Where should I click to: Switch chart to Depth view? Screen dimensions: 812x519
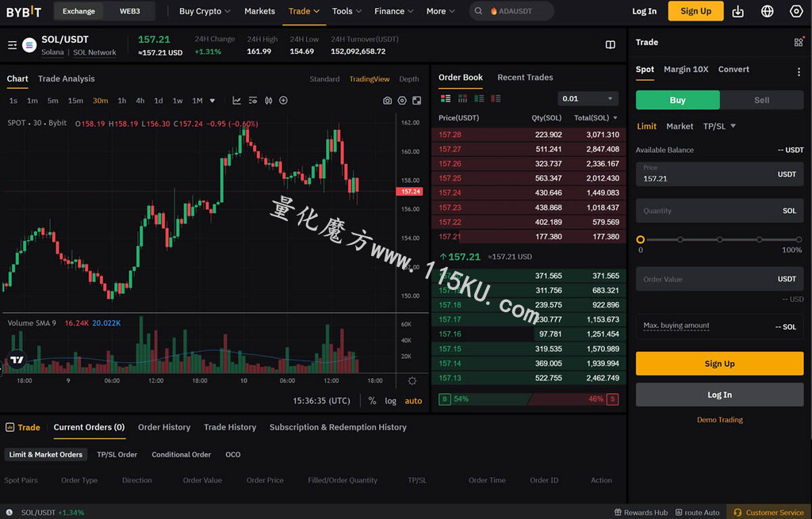pyautogui.click(x=408, y=78)
